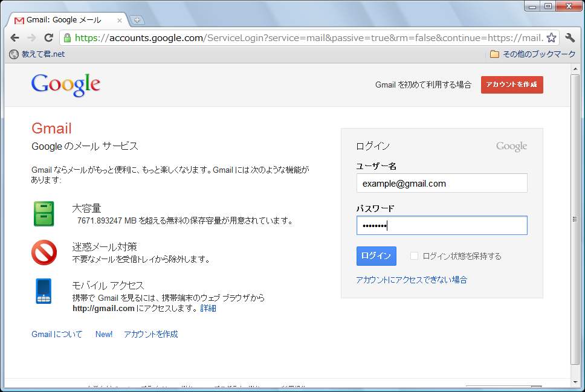Click the scrollbar up arrow
The width and height of the screenshot is (585, 392).
click(x=575, y=69)
